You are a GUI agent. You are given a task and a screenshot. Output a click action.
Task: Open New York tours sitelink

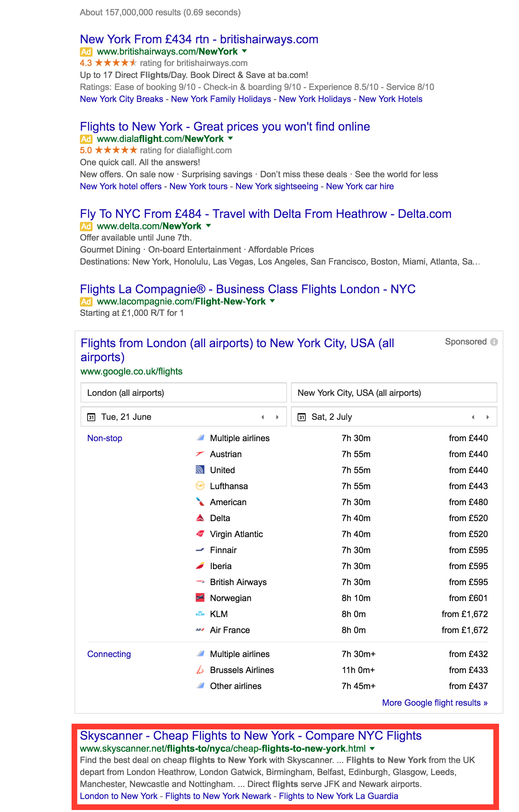pyautogui.click(x=198, y=187)
